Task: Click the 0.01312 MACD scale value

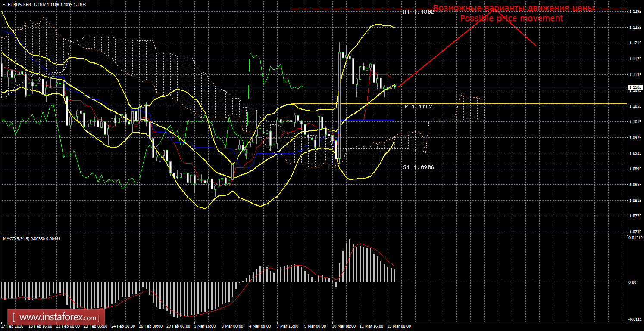Action: click(635, 238)
